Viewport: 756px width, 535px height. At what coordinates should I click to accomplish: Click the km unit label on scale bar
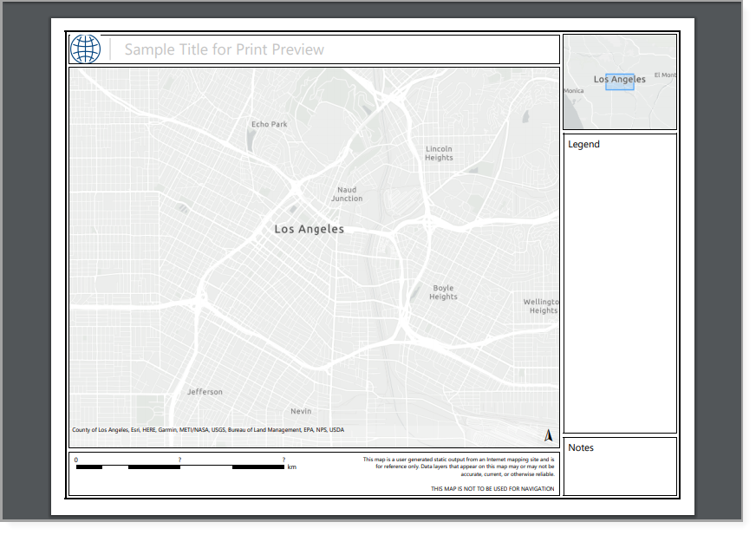[292, 467]
